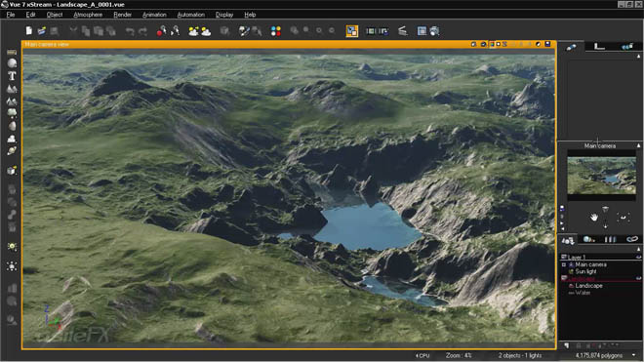
Task: Add a Planet object icon
Action: pos(12,151)
